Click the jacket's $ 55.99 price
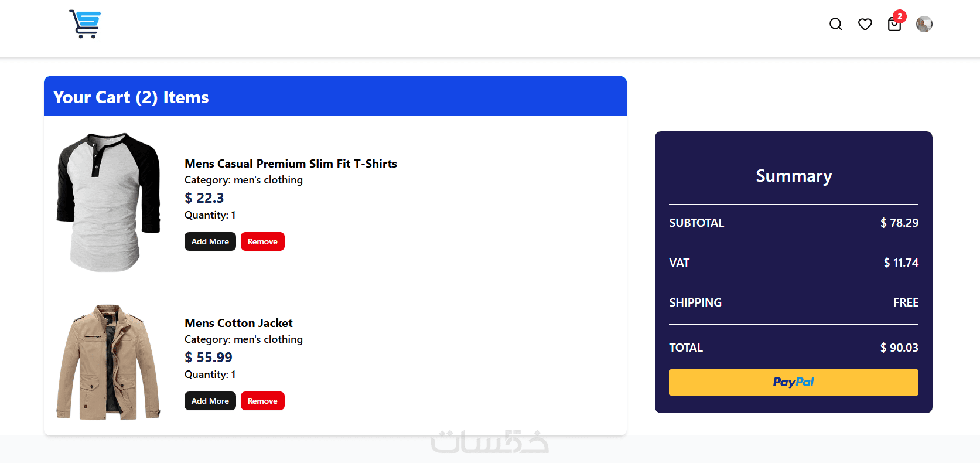Image resolution: width=980 pixels, height=463 pixels. pyautogui.click(x=209, y=358)
